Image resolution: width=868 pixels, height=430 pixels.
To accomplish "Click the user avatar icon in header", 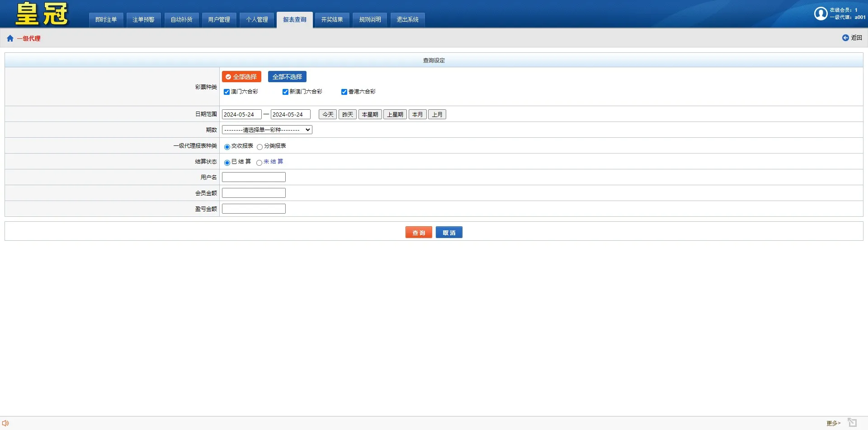I will pos(821,14).
